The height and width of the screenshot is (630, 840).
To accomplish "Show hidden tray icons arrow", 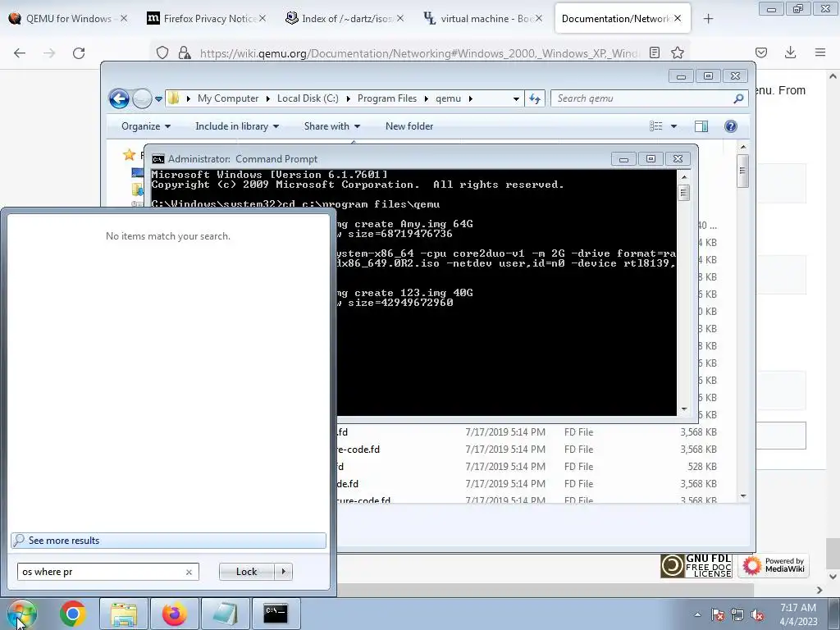I will 697,614.
